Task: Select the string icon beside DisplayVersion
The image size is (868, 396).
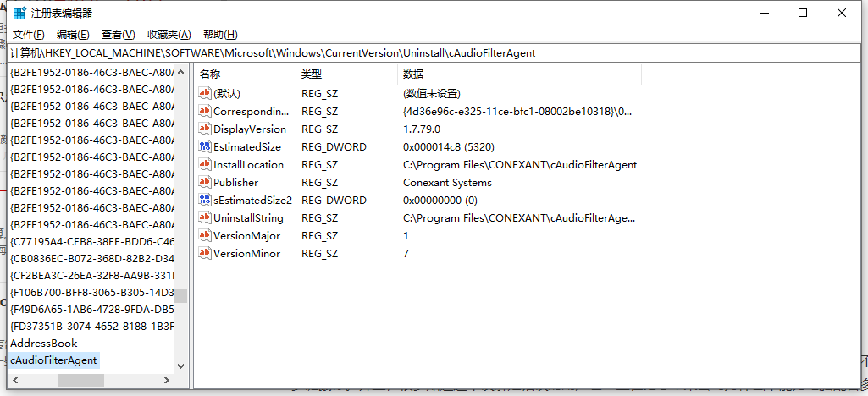Action: tap(205, 129)
